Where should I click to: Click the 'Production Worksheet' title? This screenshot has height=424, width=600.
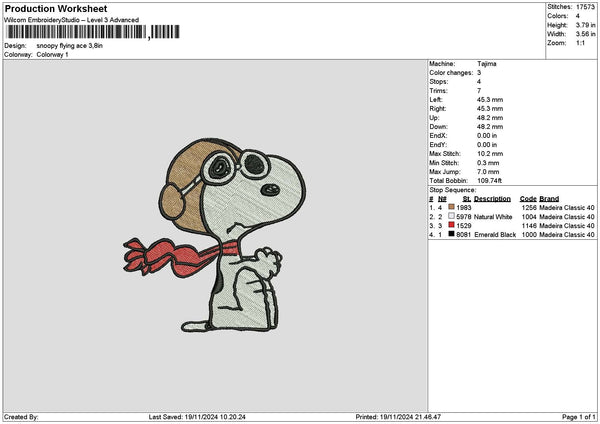pyautogui.click(x=56, y=8)
